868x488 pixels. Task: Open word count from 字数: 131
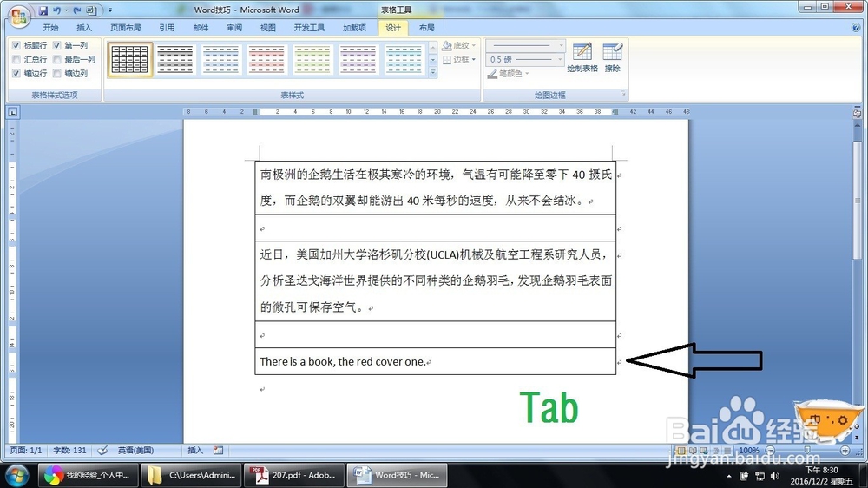tap(69, 451)
